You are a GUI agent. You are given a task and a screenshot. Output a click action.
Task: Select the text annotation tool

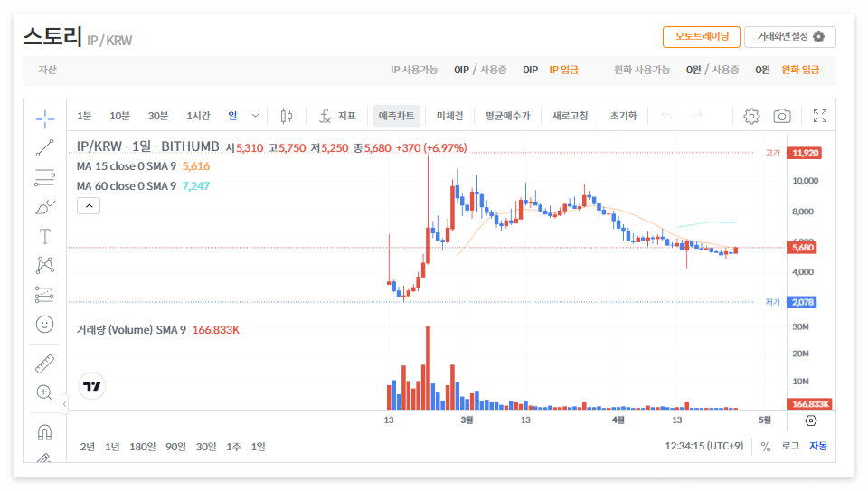(x=45, y=236)
